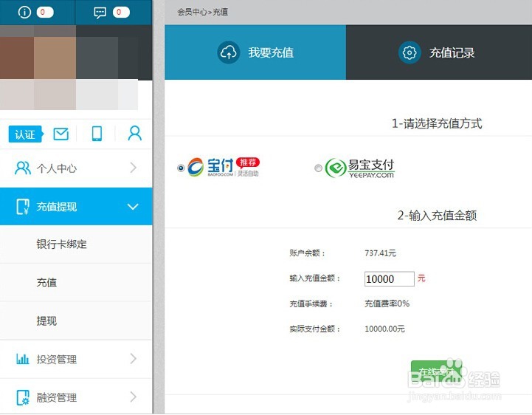Click the identity verification person icon
The width and height of the screenshot is (532, 415).
135,134
